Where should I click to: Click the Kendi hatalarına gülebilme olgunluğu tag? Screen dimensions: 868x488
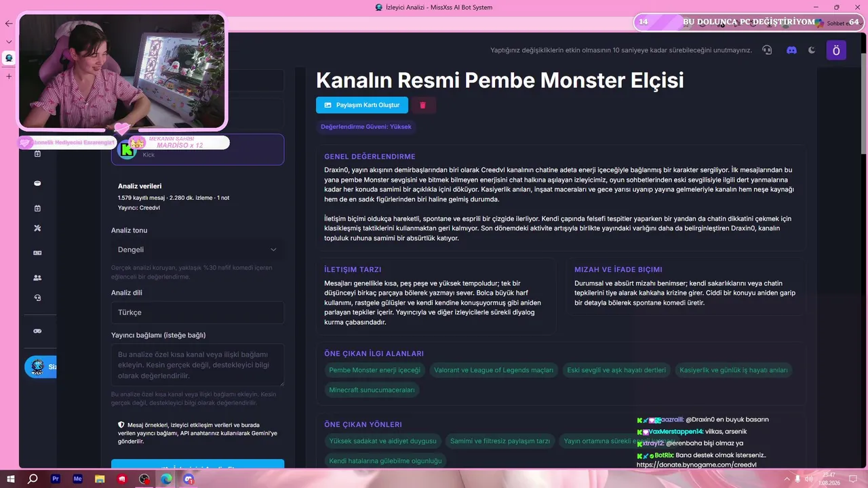pos(385,461)
